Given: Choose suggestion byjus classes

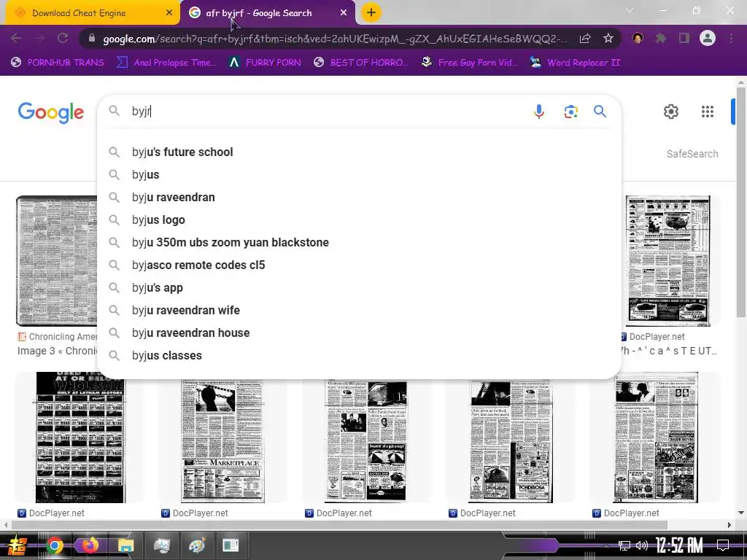Looking at the screenshot, I should (359, 356).
